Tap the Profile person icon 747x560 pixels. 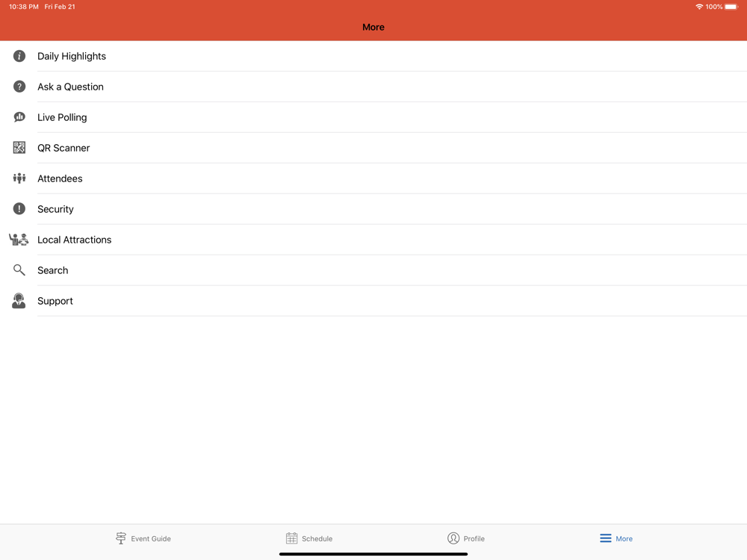pos(453,538)
